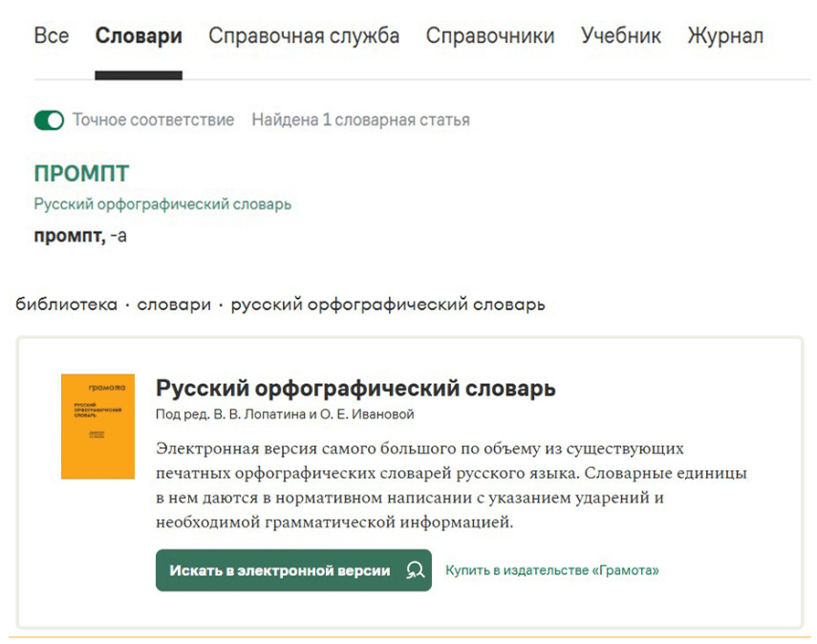Select the Словари tab
This screenshot has width=817, height=644.
pyautogui.click(x=139, y=36)
